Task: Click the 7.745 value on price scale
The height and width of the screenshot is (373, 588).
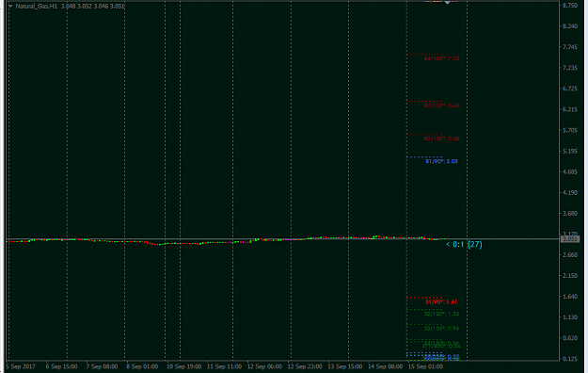Action: 570,47
